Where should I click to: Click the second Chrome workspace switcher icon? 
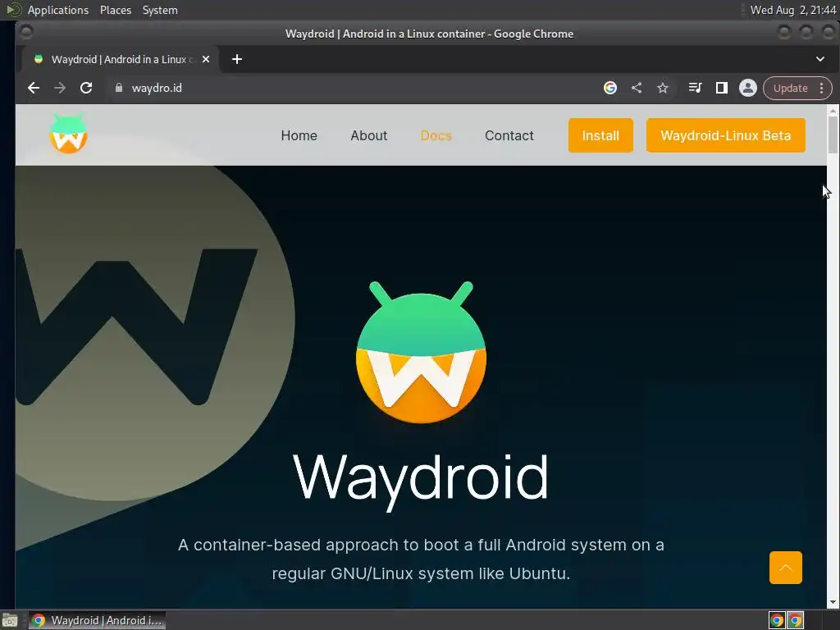coord(796,620)
